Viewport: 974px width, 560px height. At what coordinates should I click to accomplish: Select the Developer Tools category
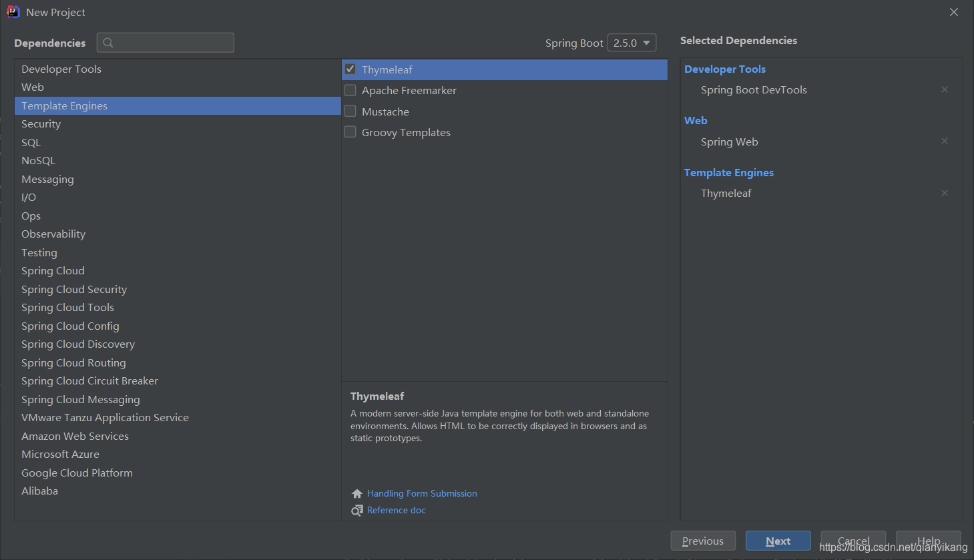178,69
